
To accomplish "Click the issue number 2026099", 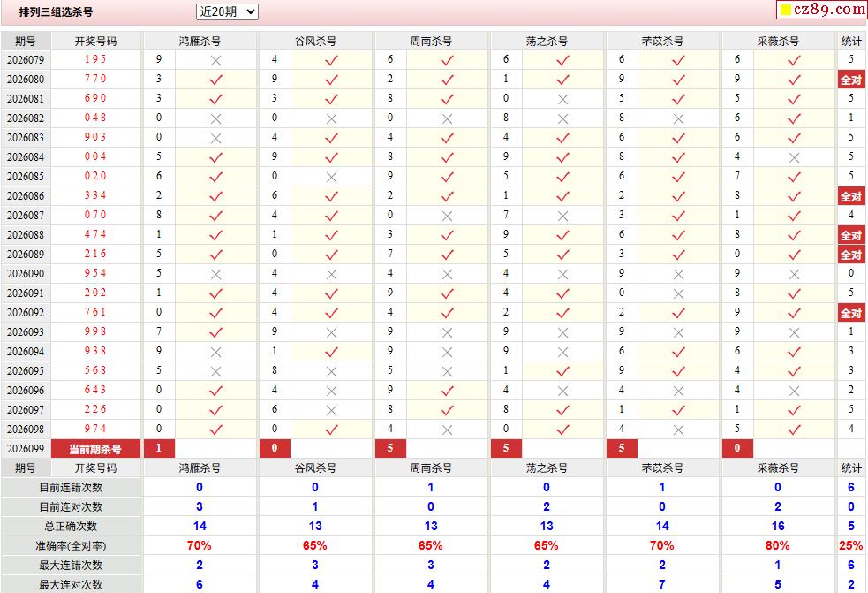I will (26, 448).
